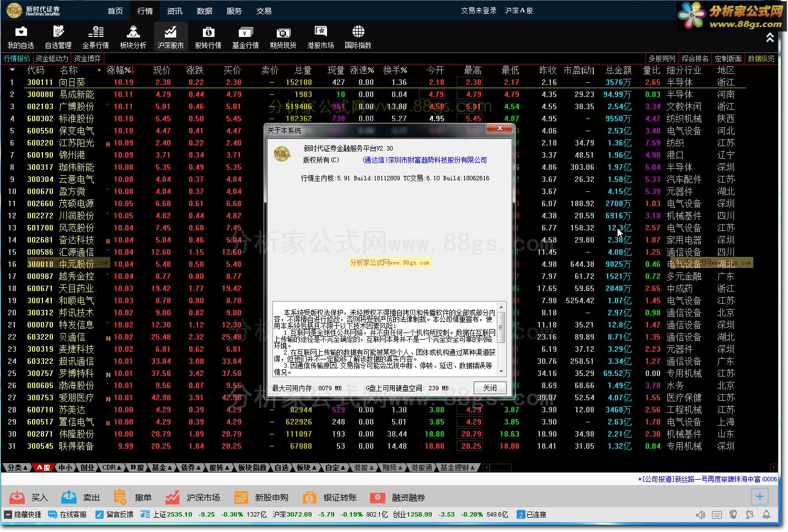Close the 关于本系统 dialog with X
The height and width of the screenshot is (532, 788).
point(500,128)
